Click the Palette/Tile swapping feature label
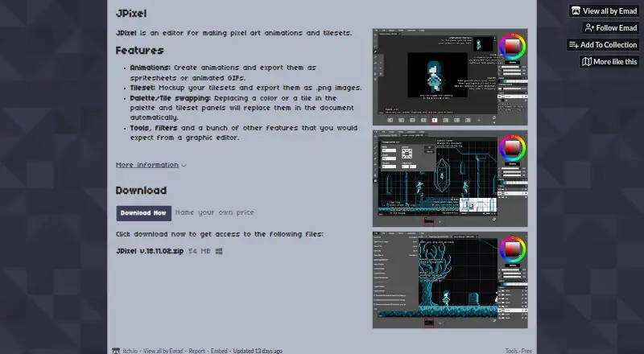 (x=171, y=99)
